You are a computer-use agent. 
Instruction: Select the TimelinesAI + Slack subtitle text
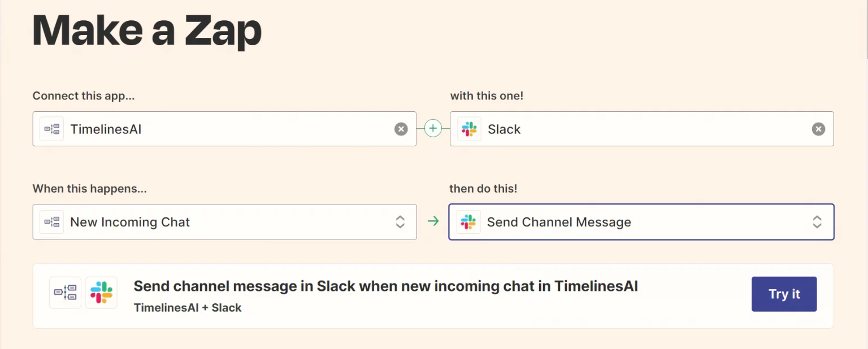[x=188, y=308]
